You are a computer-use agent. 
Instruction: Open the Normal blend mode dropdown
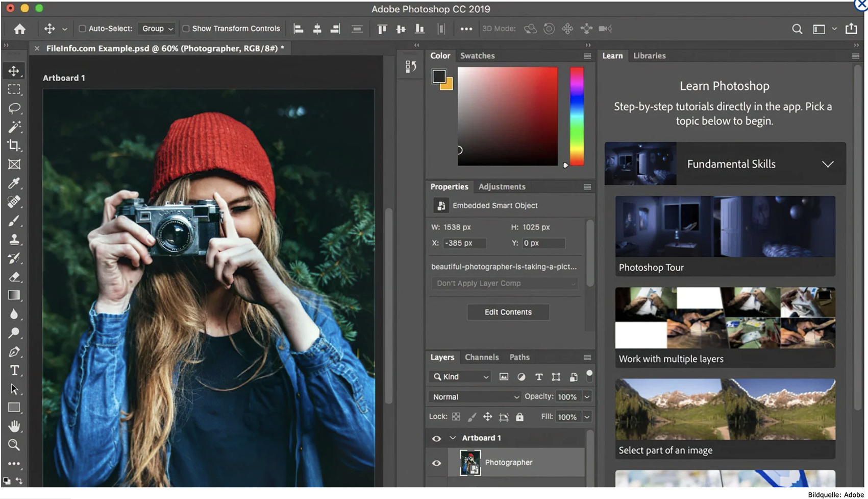[x=475, y=397]
